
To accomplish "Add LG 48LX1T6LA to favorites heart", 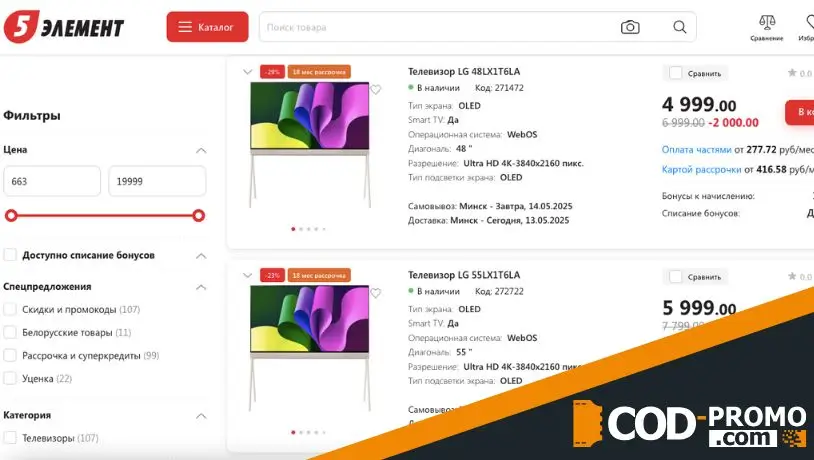I will click(376, 90).
